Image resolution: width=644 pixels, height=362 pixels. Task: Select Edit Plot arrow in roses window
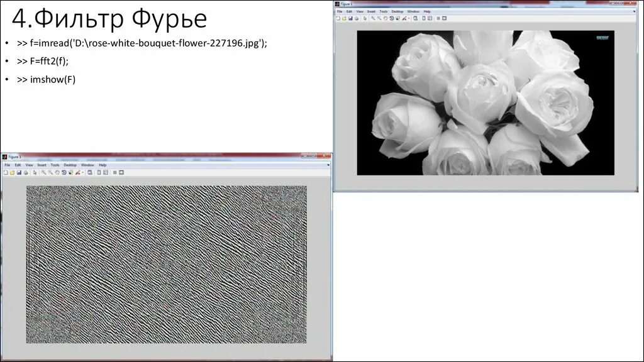[365, 18]
